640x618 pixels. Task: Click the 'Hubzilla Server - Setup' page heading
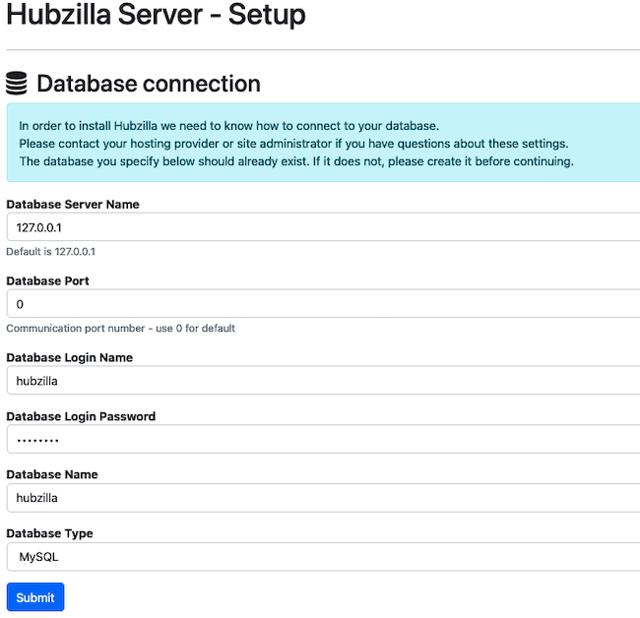pyautogui.click(x=156, y=16)
